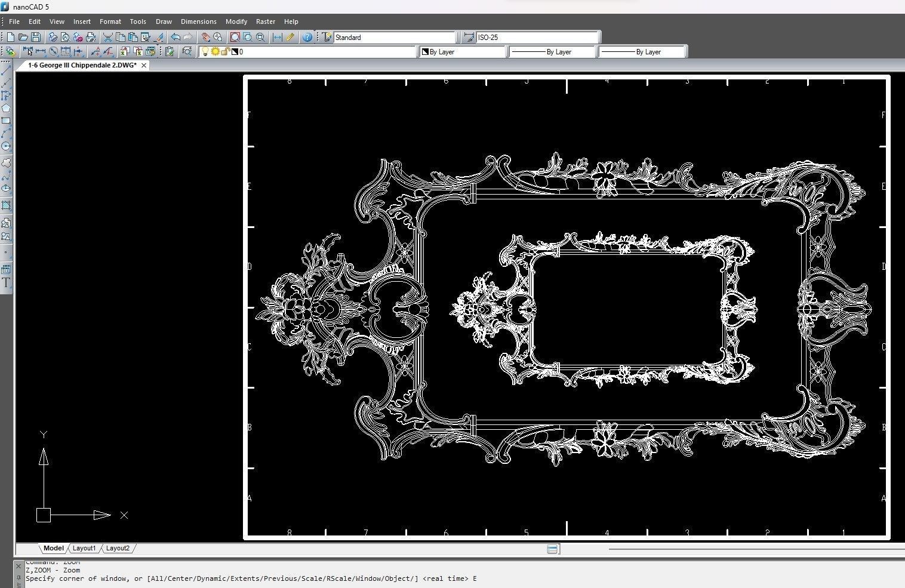The width and height of the screenshot is (905, 588).
Task: Select the Table tool in left toolbar
Action: [6, 269]
